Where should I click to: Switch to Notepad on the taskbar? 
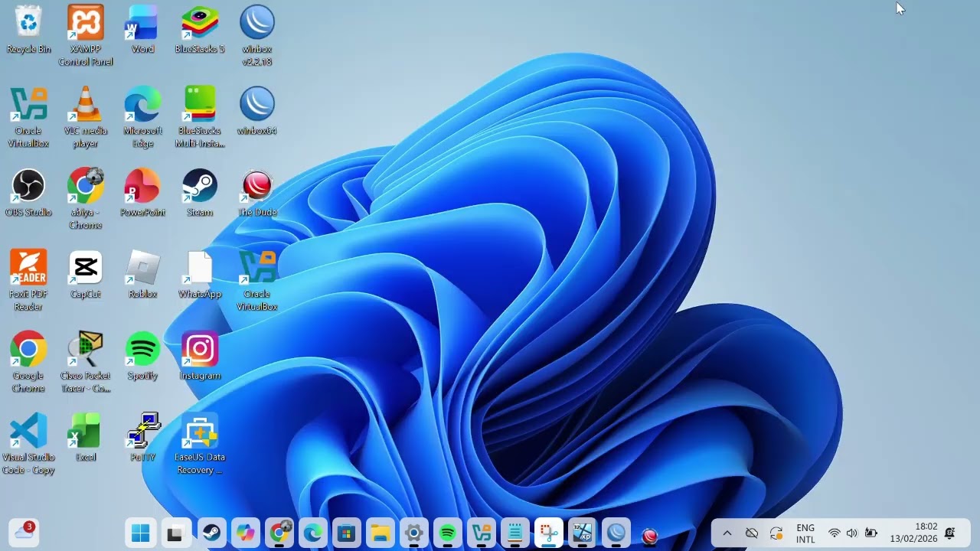[515, 533]
